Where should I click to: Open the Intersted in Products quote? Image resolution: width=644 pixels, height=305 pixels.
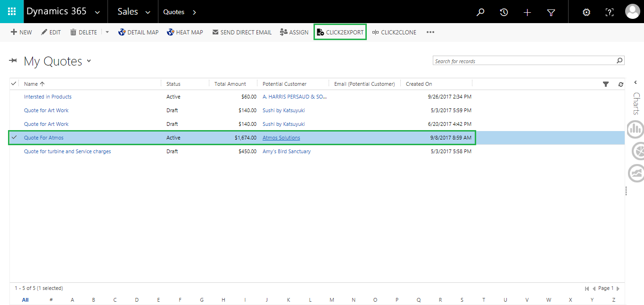(48, 97)
